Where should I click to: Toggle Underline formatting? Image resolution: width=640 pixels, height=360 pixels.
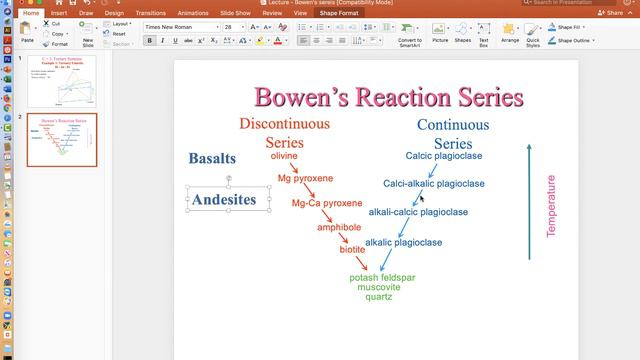point(175,40)
